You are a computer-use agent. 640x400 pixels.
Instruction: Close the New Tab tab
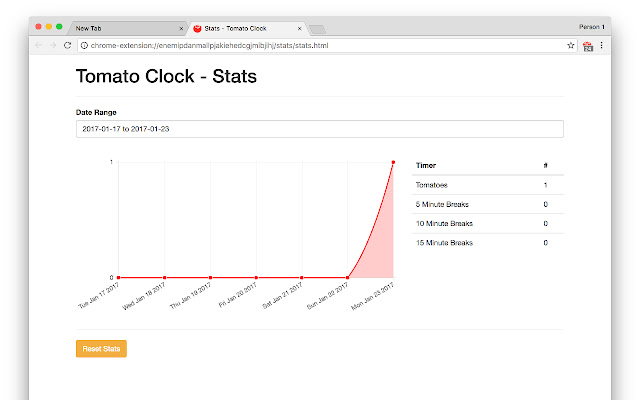pos(181,29)
